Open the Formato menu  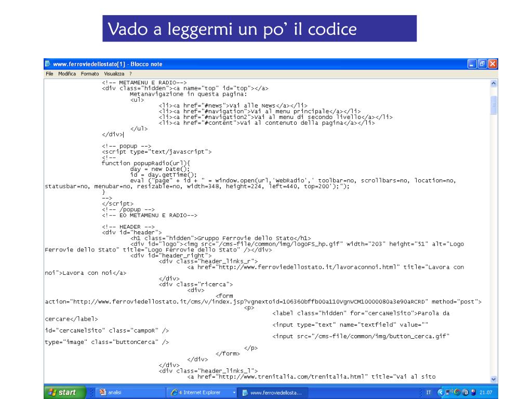click(90, 74)
